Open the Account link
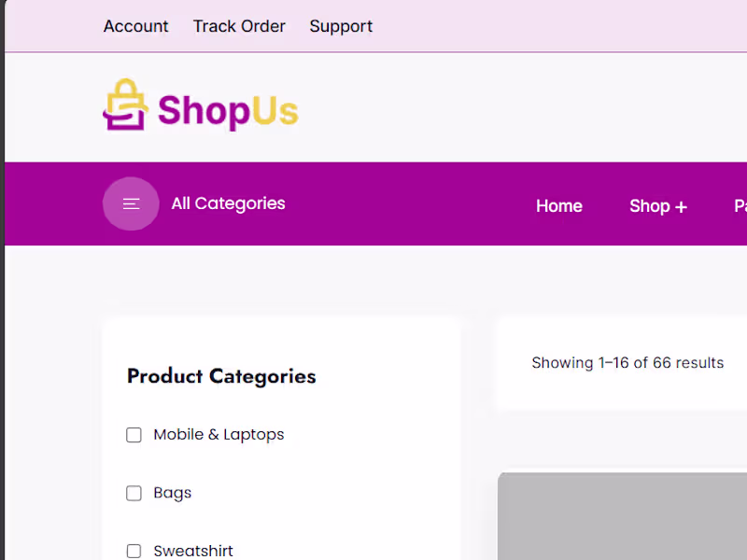Image resolution: width=747 pixels, height=560 pixels. (135, 26)
